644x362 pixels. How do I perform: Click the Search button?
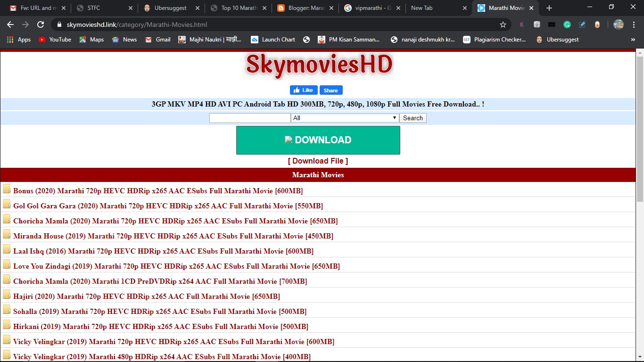pyautogui.click(x=413, y=118)
